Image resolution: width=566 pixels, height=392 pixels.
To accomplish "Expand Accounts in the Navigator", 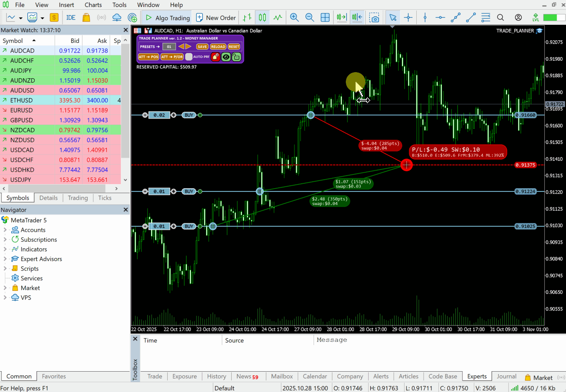I will pos(5,230).
